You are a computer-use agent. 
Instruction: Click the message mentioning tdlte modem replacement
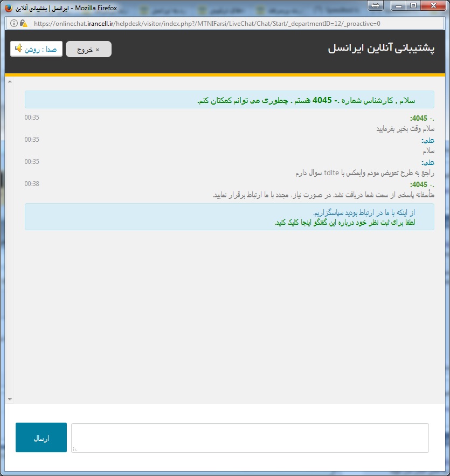[365, 173]
